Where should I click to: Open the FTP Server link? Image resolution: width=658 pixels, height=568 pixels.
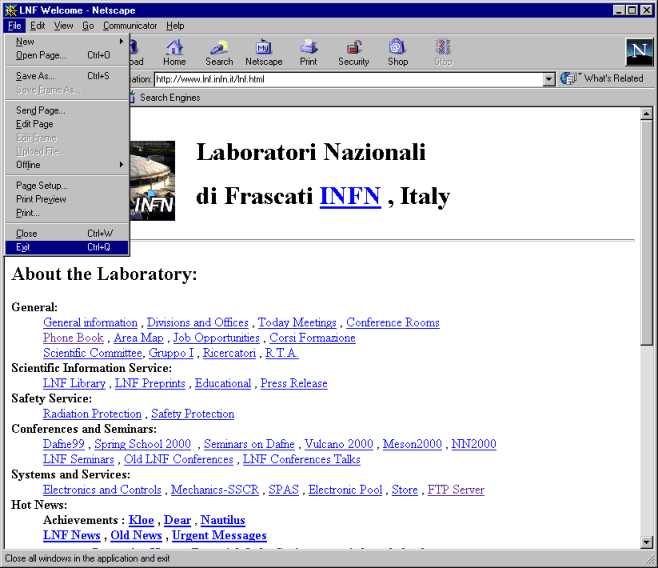[x=456, y=490]
